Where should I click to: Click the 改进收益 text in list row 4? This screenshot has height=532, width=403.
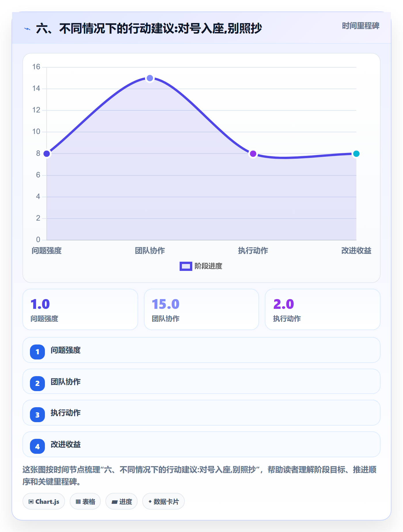(66, 445)
